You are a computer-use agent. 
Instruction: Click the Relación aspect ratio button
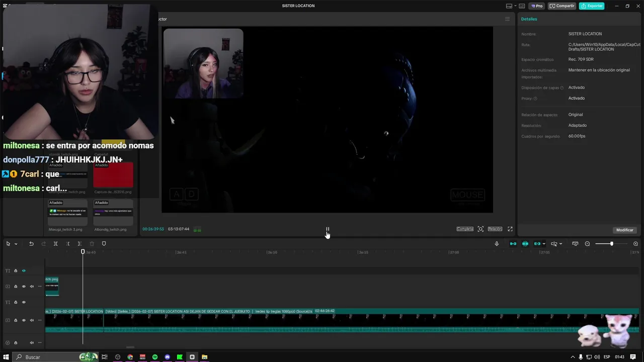coord(495,229)
